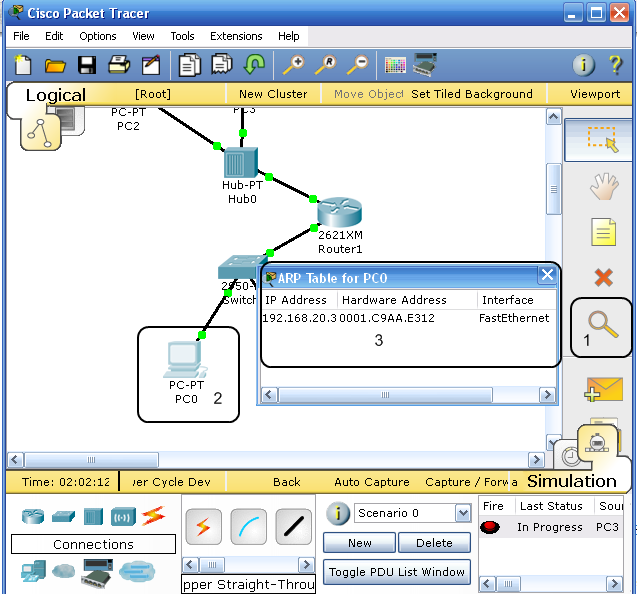Pick automatic connection type lightning
The image size is (637, 594).
point(204,527)
